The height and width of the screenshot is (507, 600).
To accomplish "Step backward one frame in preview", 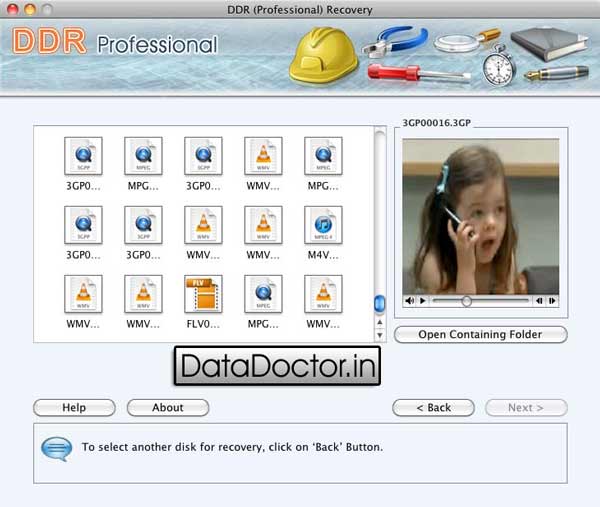I will tap(539, 301).
